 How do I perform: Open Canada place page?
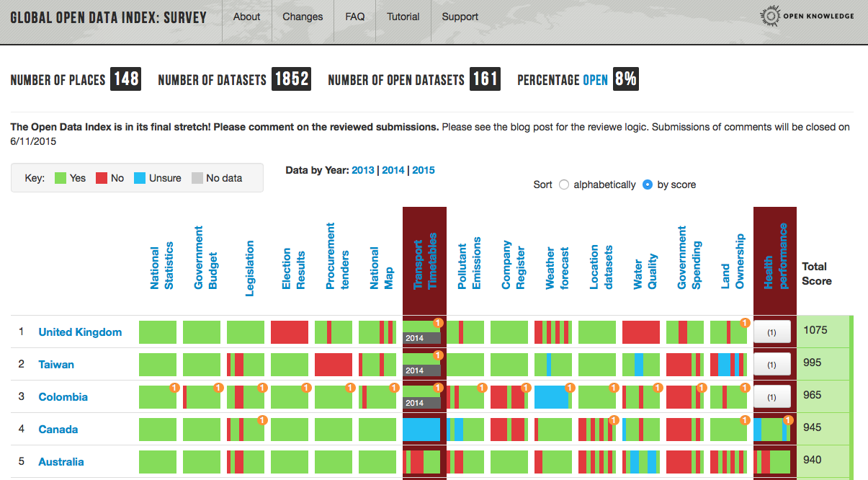(x=58, y=430)
